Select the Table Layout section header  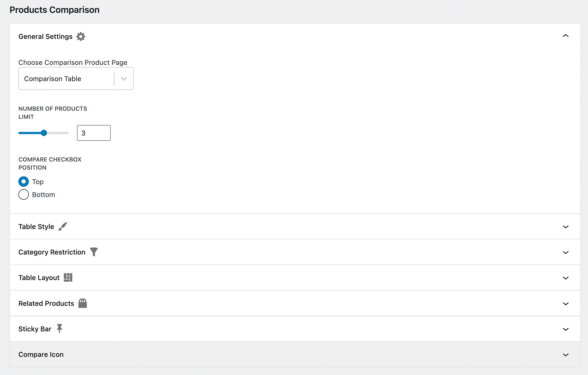[39, 277]
